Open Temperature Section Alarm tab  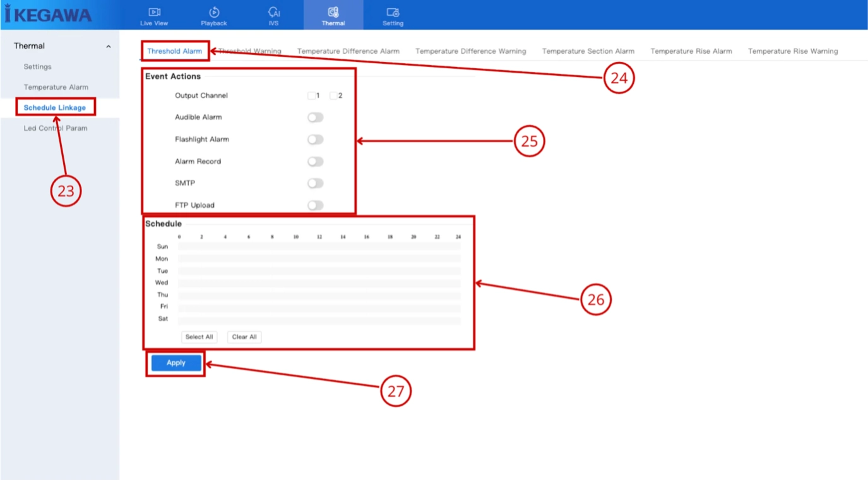click(588, 51)
